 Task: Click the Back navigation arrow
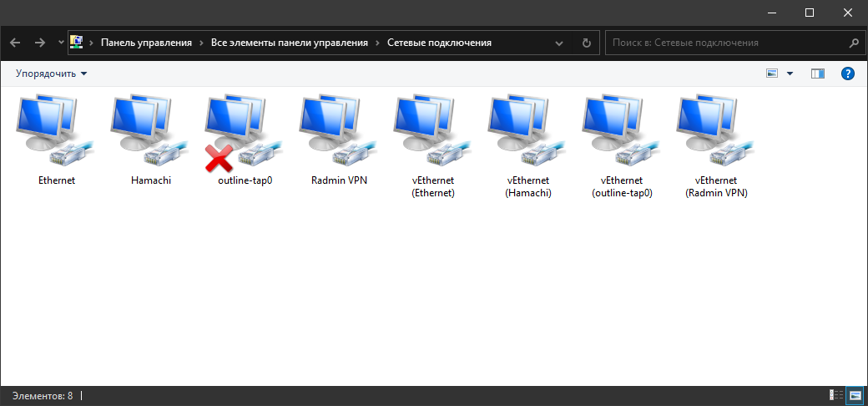click(x=16, y=43)
